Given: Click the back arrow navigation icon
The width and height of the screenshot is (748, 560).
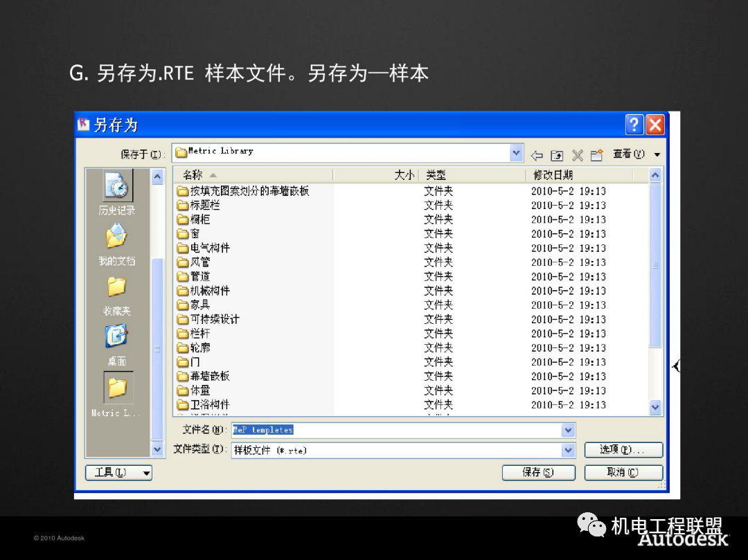Looking at the screenshot, I should [537, 155].
